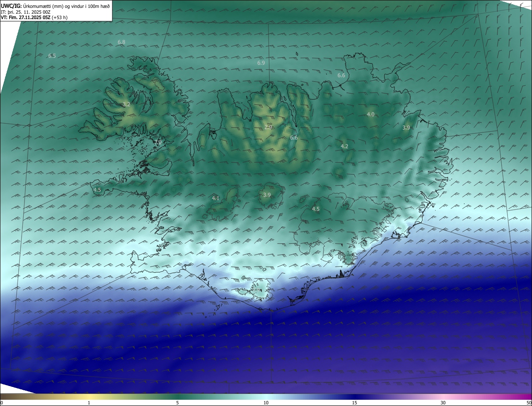This screenshot has height=406, width=532.
Task: Click the 4.0 value label in northeast Iceland
Action: click(370, 115)
